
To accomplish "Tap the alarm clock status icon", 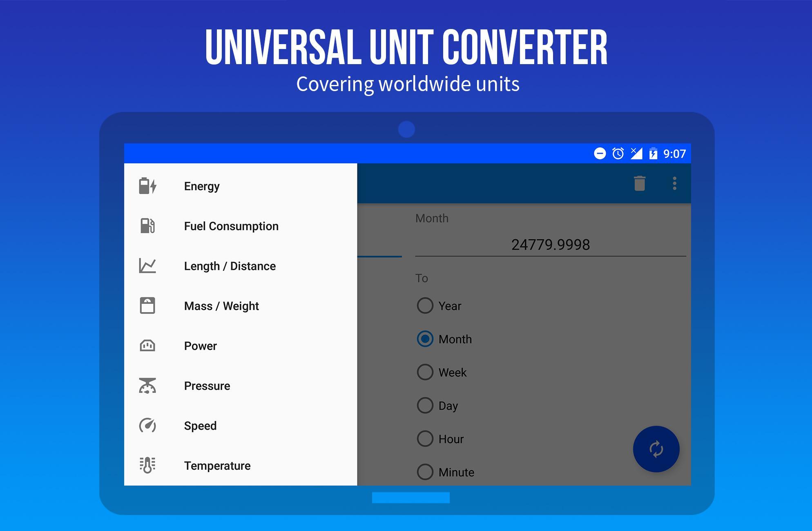I will pos(618,154).
